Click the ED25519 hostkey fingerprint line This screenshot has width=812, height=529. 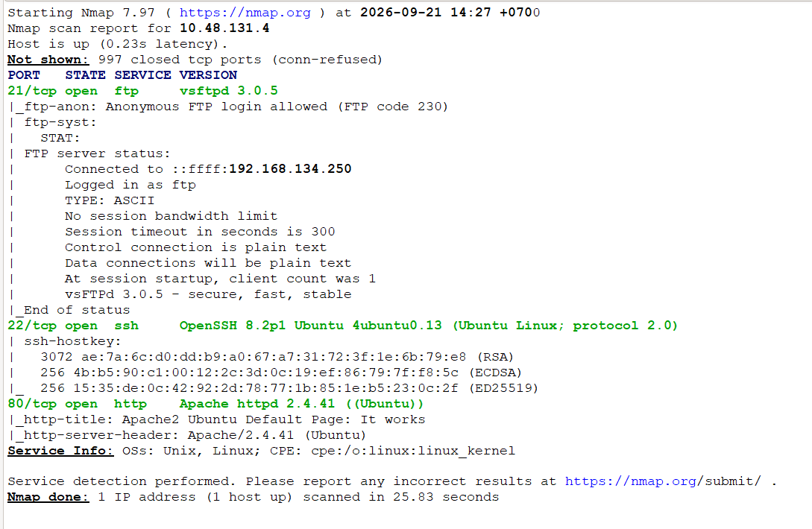coord(289,388)
